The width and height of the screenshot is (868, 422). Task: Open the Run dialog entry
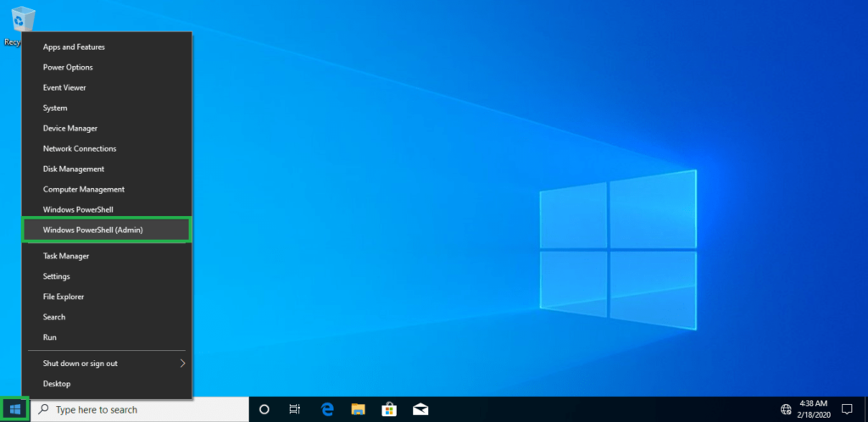(107, 336)
